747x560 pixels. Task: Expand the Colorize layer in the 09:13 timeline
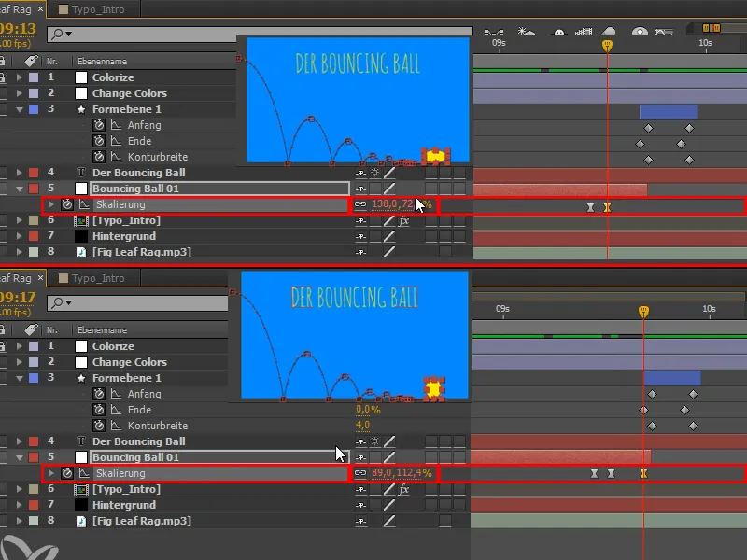[x=19, y=77]
